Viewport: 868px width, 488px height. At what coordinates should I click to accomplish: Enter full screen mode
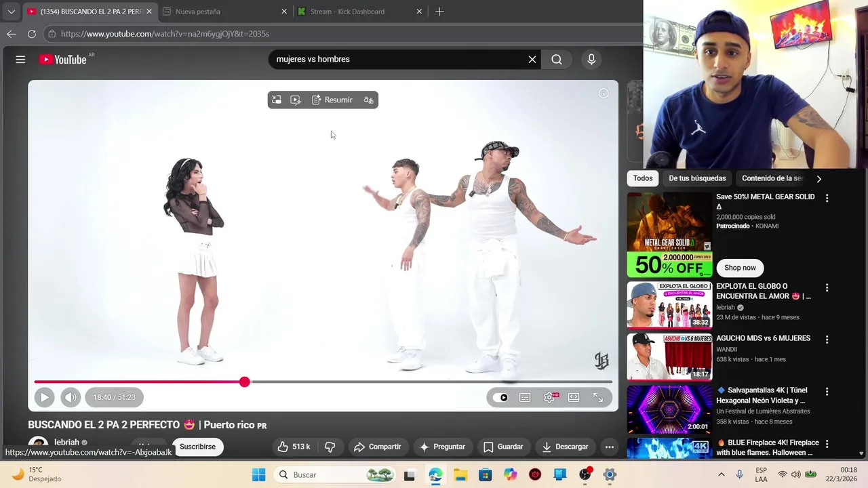coord(598,397)
